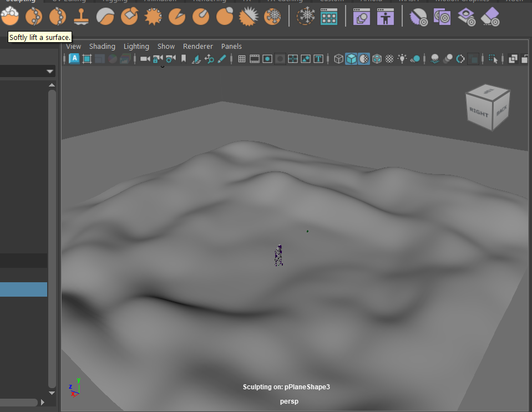Click the left panel's vertical scrollbar
Image resolution: width=532 pixels, height=412 pixels.
[x=52, y=238]
